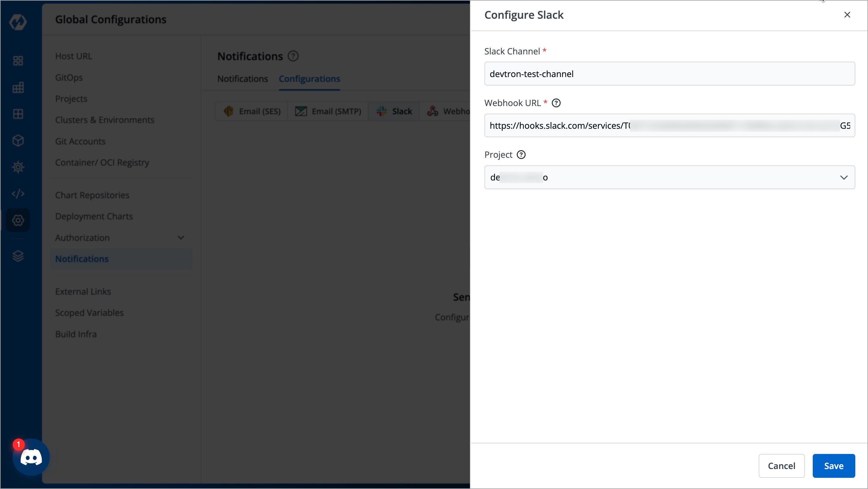
Task: Click the Cancel button
Action: pyautogui.click(x=781, y=466)
